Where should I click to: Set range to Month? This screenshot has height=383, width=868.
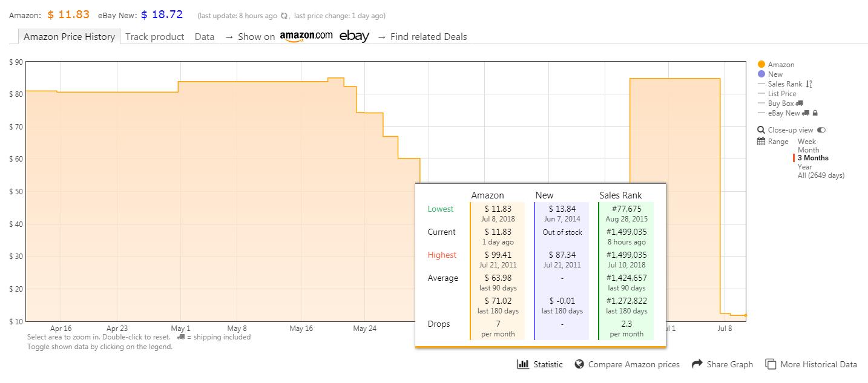808,150
